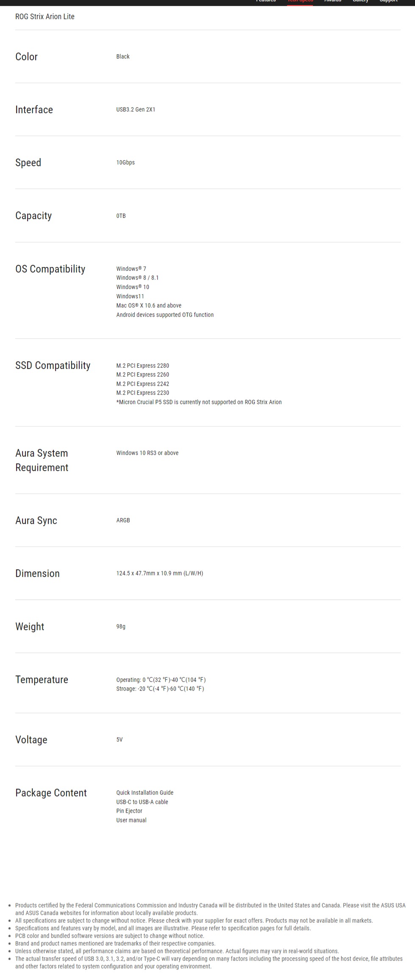Open the Gallery tab
This screenshot has width=415, height=980.
(x=360, y=1)
